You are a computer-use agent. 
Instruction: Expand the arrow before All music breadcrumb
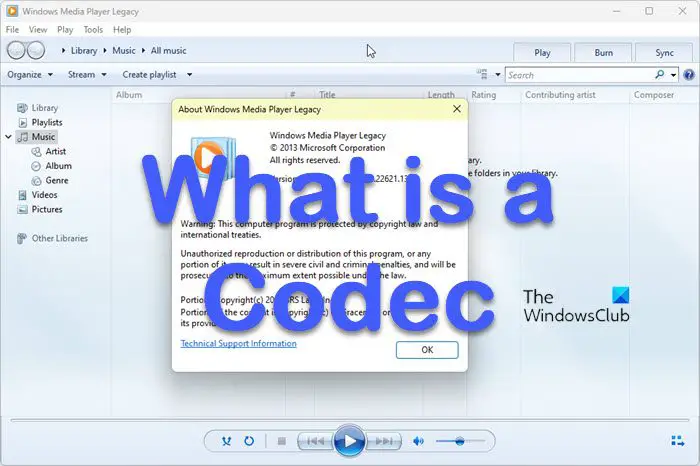pyautogui.click(x=143, y=50)
